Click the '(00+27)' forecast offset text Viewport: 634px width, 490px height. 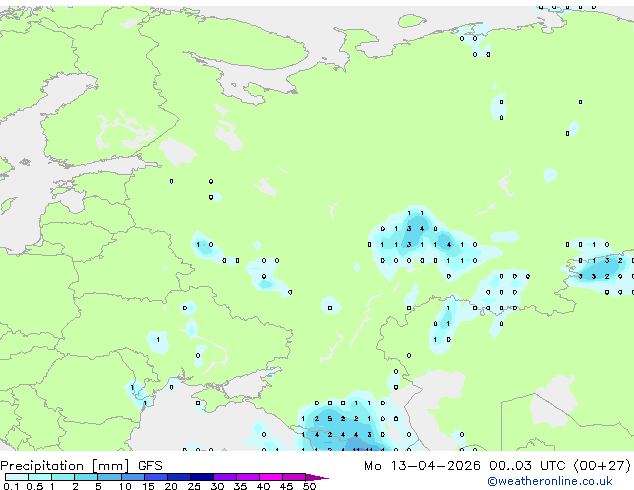(602, 466)
